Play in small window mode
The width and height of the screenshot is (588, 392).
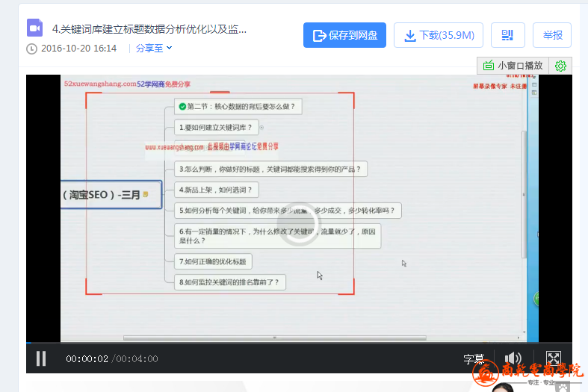tap(513, 66)
